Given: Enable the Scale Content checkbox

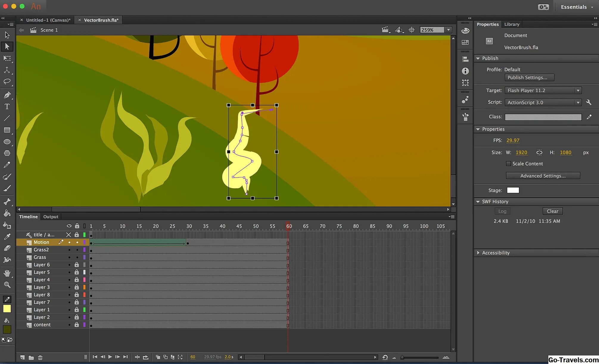Looking at the screenshot, I should click(508, 164).
